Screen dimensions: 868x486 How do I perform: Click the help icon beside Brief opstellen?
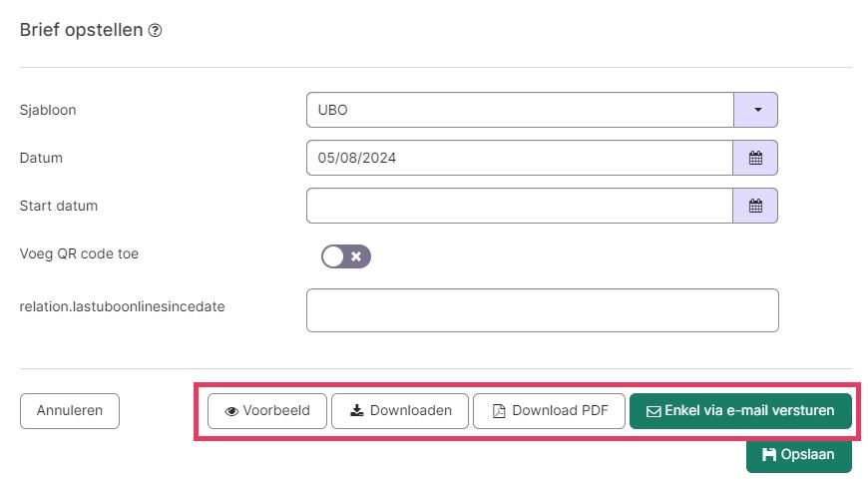point(155,31)
